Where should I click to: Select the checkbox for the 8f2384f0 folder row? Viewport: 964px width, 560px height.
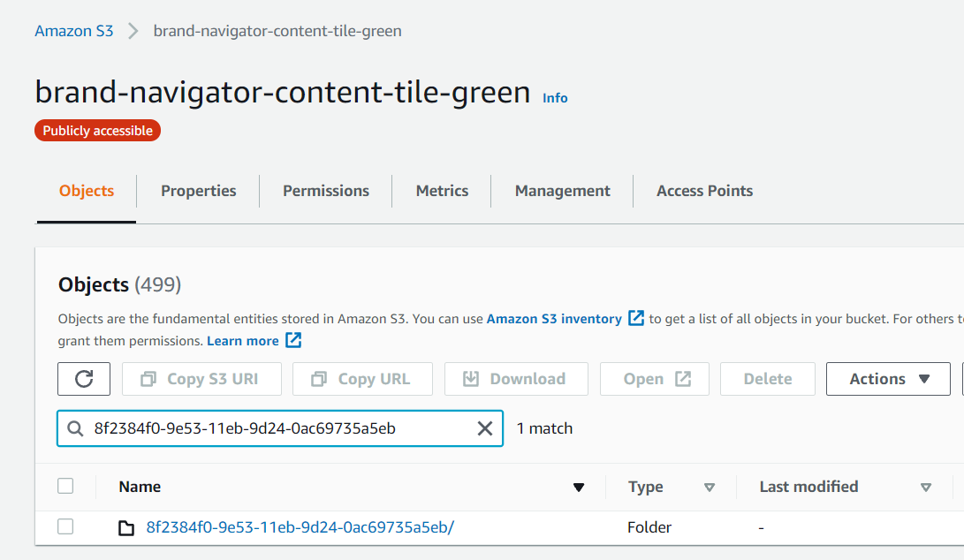(65, 526)
